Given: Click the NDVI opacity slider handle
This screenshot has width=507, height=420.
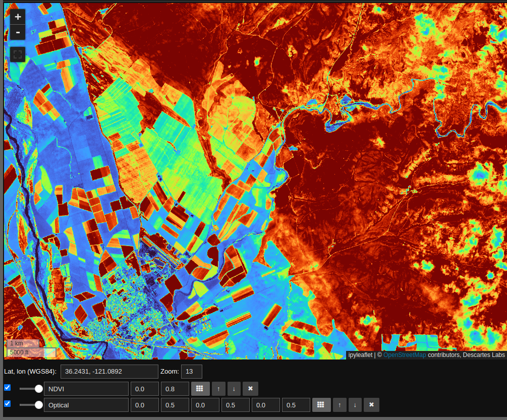Looking at the screenshot, I should 38,389.
